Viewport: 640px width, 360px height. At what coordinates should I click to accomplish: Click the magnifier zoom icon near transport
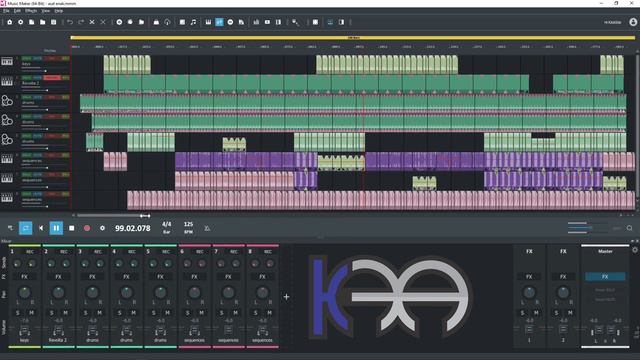click(629, 228)
